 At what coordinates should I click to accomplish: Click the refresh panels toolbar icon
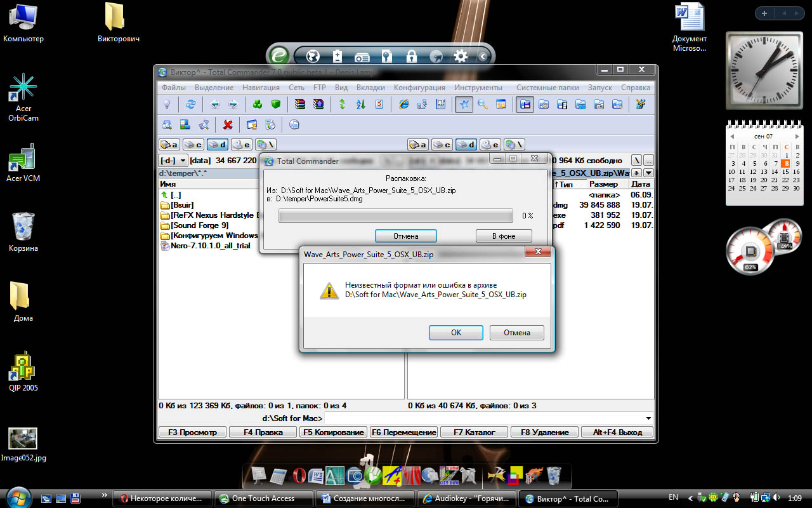(190, 105)
